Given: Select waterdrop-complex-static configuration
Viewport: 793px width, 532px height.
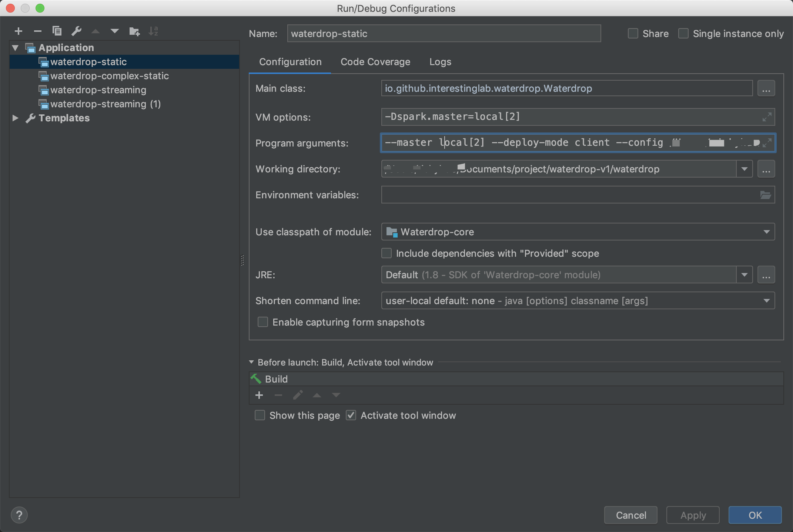Looking at the screenshot, I should pyautogui.click(x=110, y=76).
